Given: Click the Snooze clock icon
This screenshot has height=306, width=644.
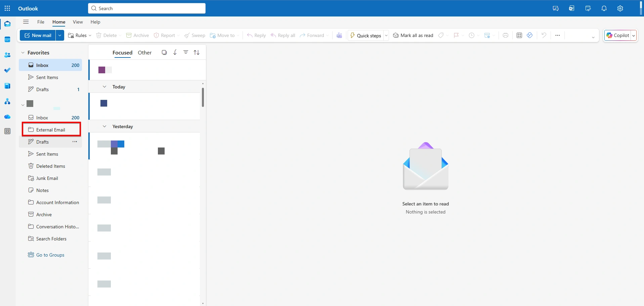Looking at the screenshot, I should tap(472, 35).
